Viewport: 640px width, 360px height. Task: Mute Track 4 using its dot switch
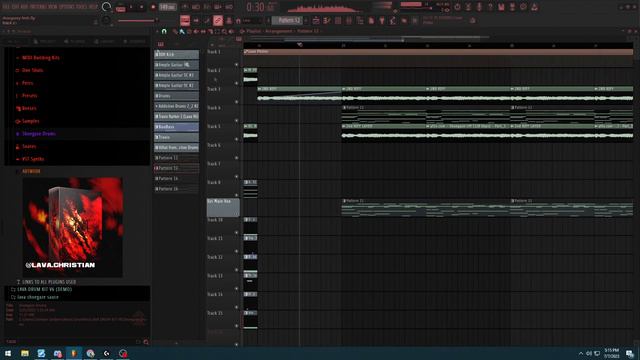coord(236,121)
